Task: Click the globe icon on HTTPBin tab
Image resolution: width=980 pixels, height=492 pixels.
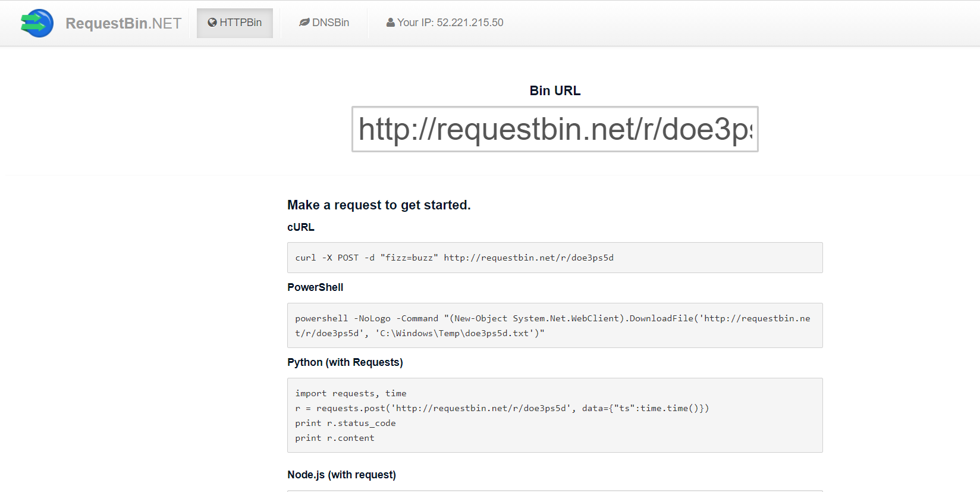Action: click(212, 22)
